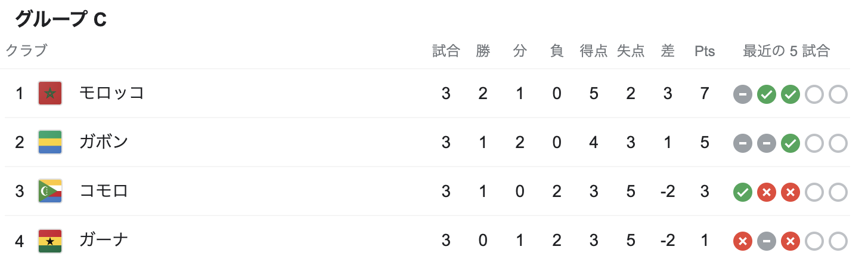Open the モロッコ team link
The image size is (868, 271).
coord(111,94)
